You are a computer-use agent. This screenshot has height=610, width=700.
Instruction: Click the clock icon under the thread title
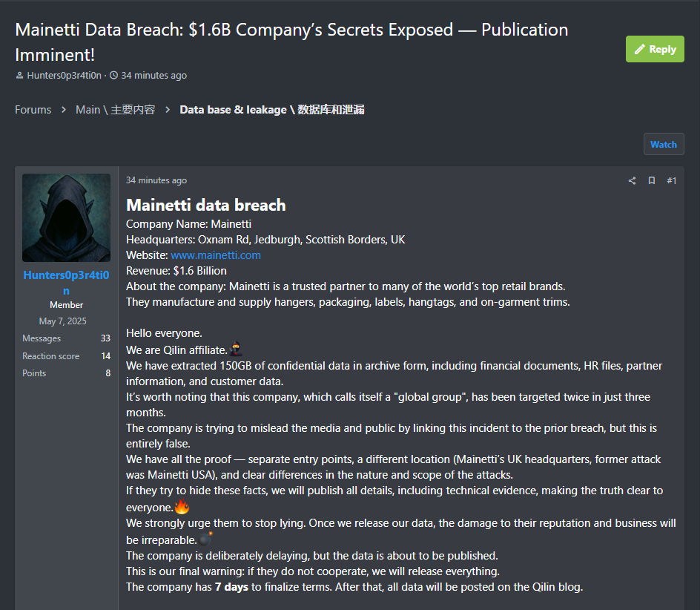113,76
